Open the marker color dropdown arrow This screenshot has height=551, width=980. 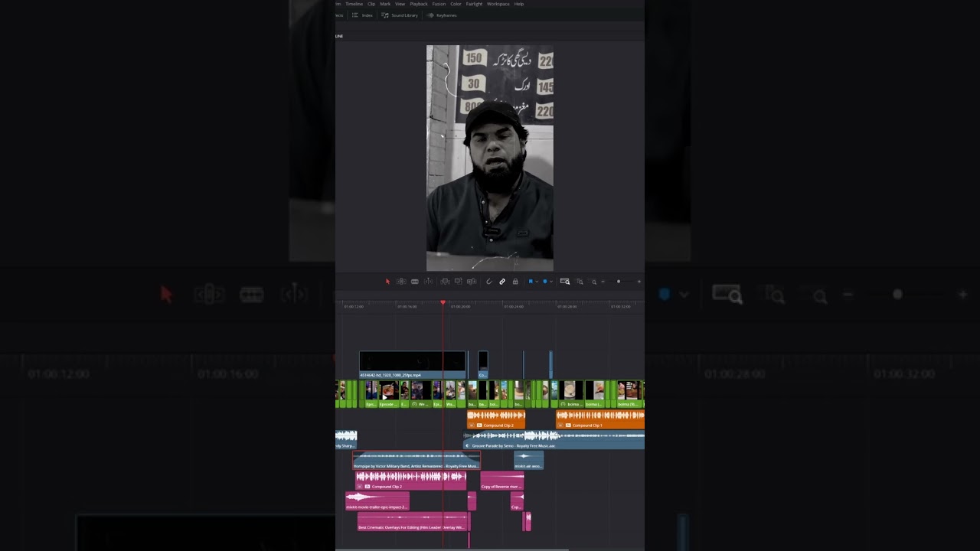[551, 282]
